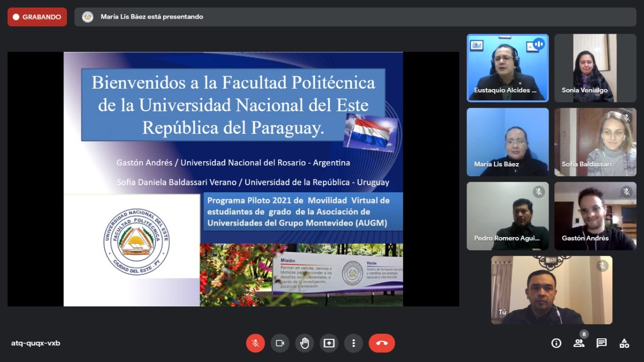Show the participants list
The width and height of the screenshot is (644, 362).
click(579, 343)
